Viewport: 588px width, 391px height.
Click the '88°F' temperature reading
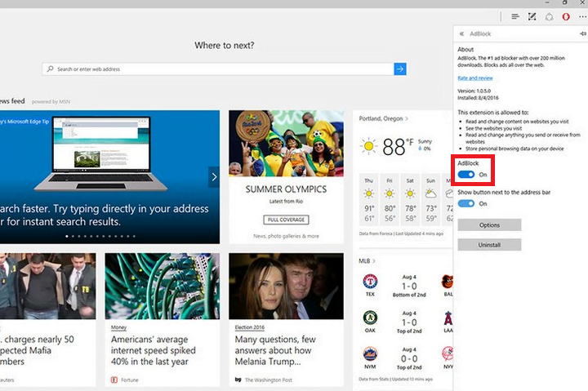point(398,147)
